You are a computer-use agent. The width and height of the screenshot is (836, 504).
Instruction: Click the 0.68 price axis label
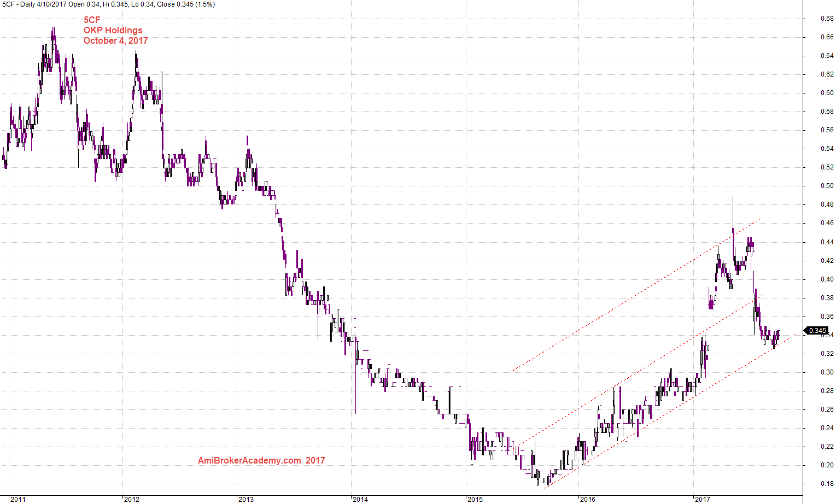[x=827, y=19]
